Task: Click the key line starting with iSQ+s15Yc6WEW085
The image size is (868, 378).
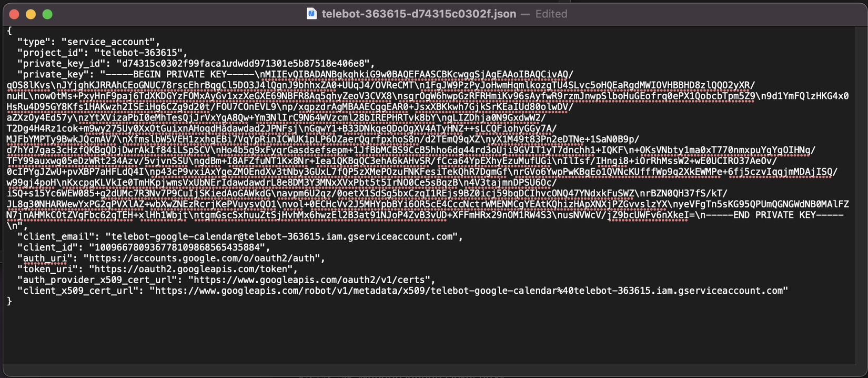Action: click(x=367, y=193)
